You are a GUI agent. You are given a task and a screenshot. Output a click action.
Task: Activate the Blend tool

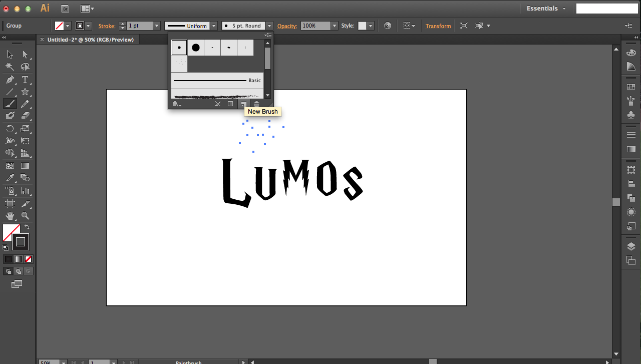coord(25,178)
